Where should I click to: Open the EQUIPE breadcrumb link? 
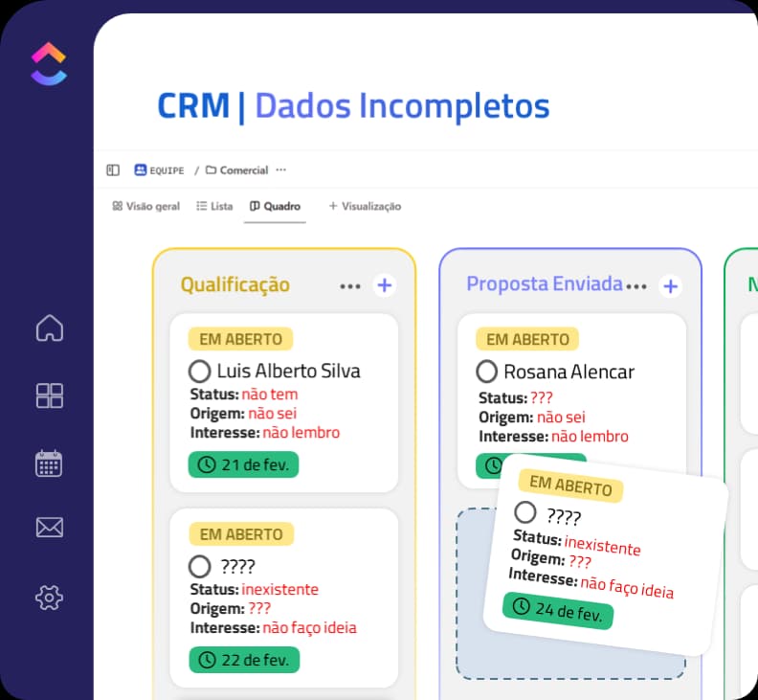(159, 170)
